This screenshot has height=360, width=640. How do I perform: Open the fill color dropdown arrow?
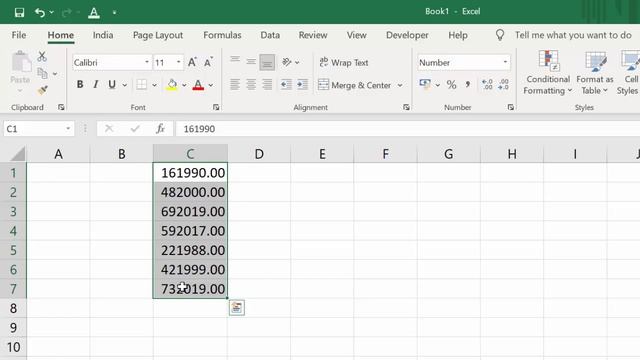184,85
